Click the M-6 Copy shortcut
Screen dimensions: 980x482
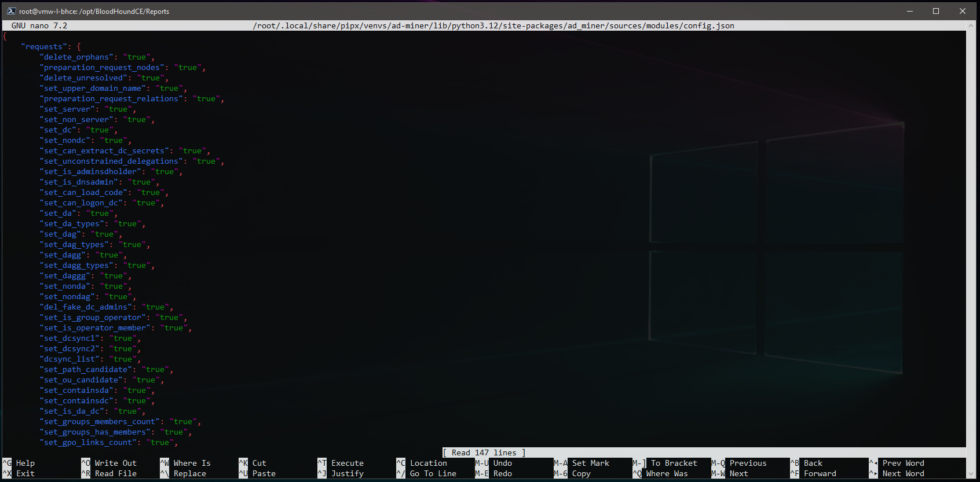click(572, 474)
